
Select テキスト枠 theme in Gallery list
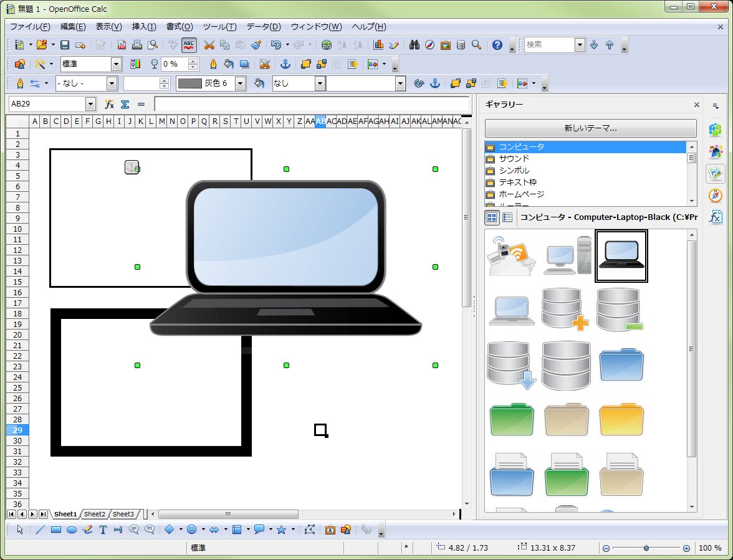click(x=585, y=182)
